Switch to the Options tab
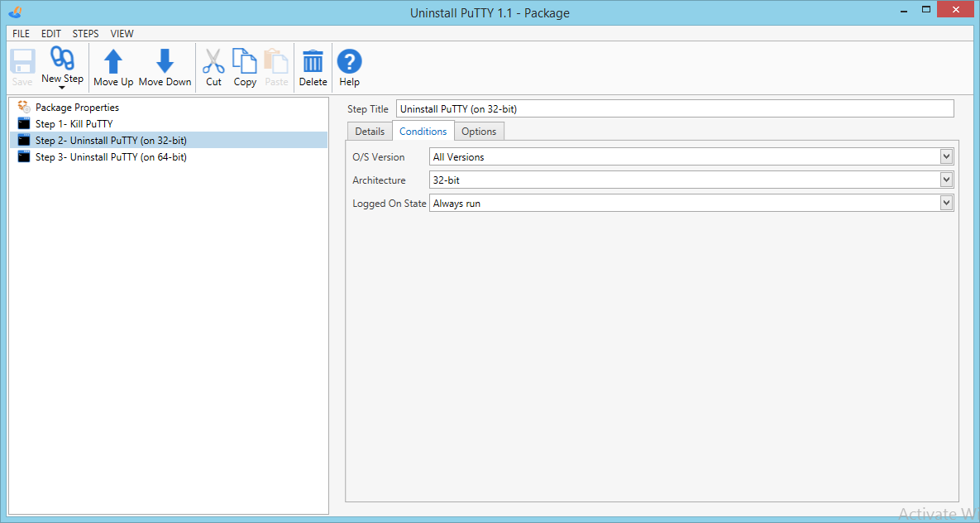Screen dimensions: 980x523 [x=479, y=132]
